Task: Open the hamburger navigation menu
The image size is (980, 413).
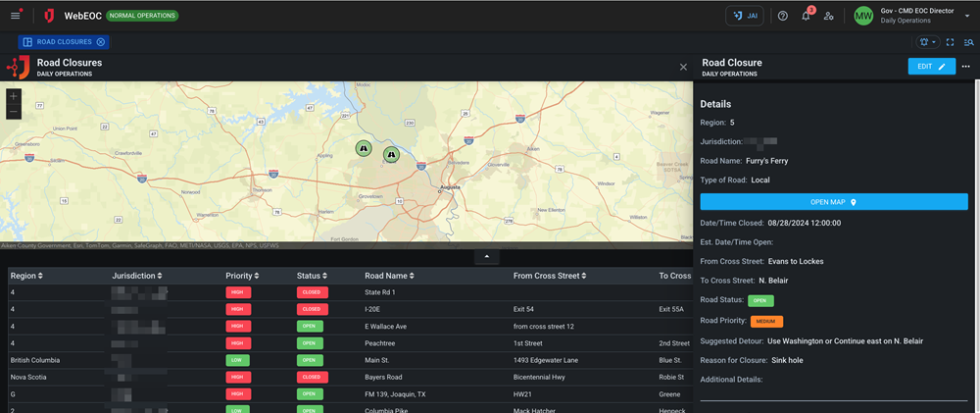Action: [x=15, y=16]
